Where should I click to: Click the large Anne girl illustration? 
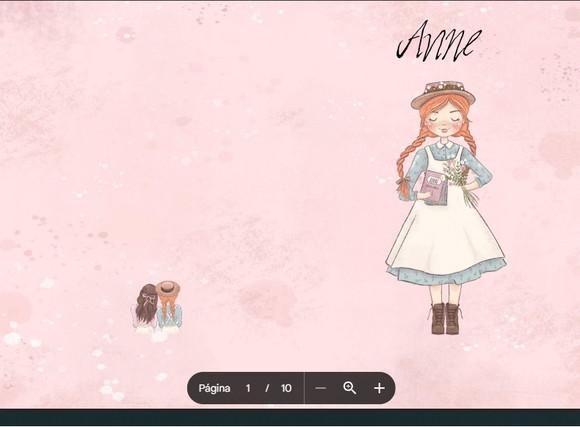[x=446, y=208]
